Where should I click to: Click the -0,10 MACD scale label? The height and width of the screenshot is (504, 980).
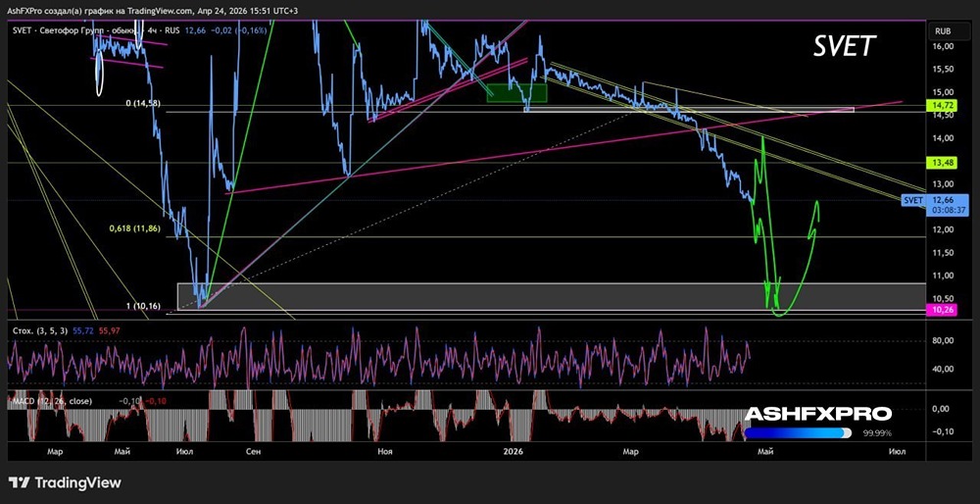[941, 432]
